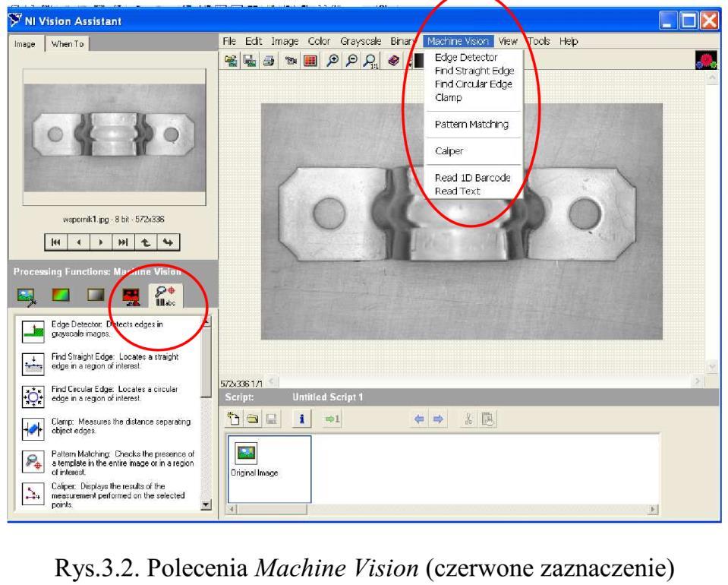Click the New Script icon
The image size is (728, 585).
233,419
